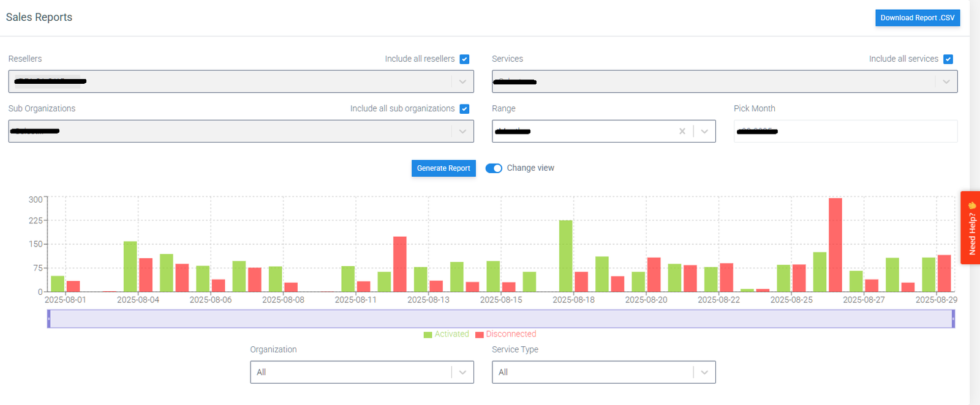Open the Organization filter dropdown
Viewport: 980px width, 405px height.
(x=462, y=372)
